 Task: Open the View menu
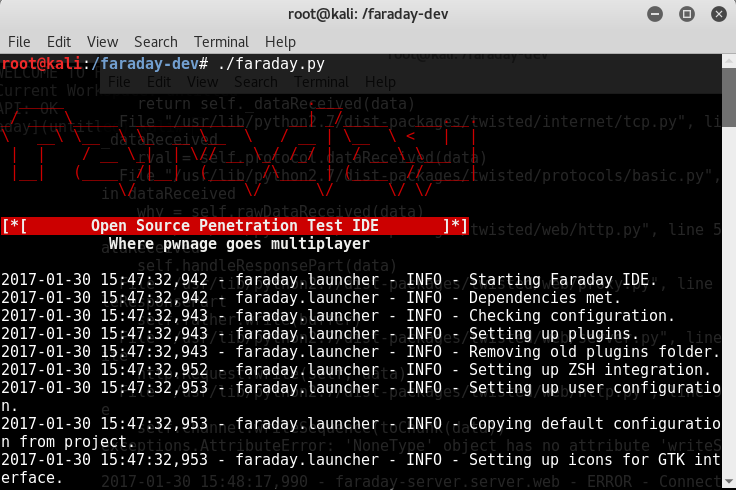tap(102, 42)
